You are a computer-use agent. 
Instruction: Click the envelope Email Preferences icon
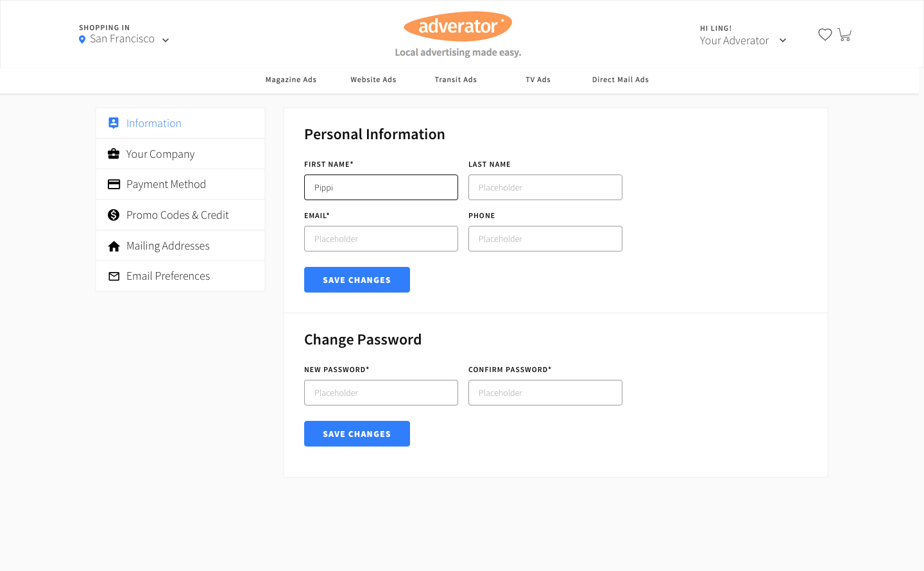(x=114, y=277)
